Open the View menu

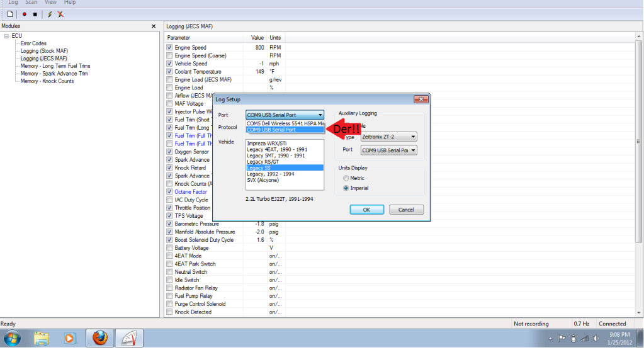pyautogui.click(x=50, y=3)
